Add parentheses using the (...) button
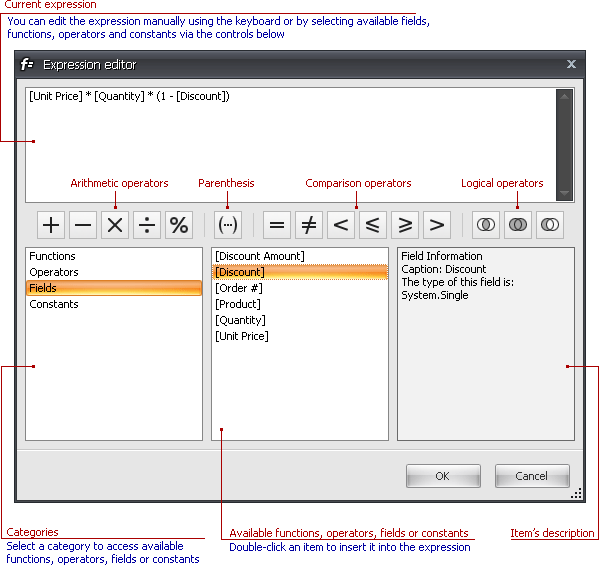The width and height of the screenshot is (599, 565). [x=228, y=225]
